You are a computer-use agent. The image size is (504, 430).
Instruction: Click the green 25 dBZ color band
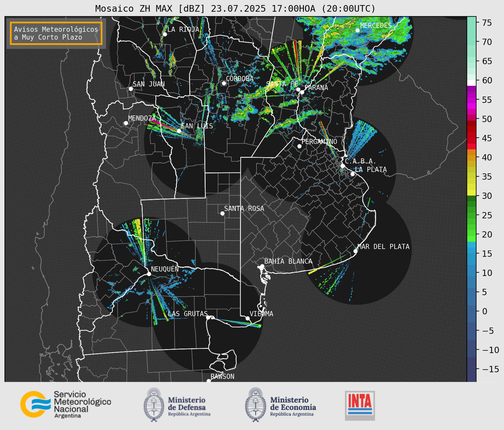tap(471, 215)
